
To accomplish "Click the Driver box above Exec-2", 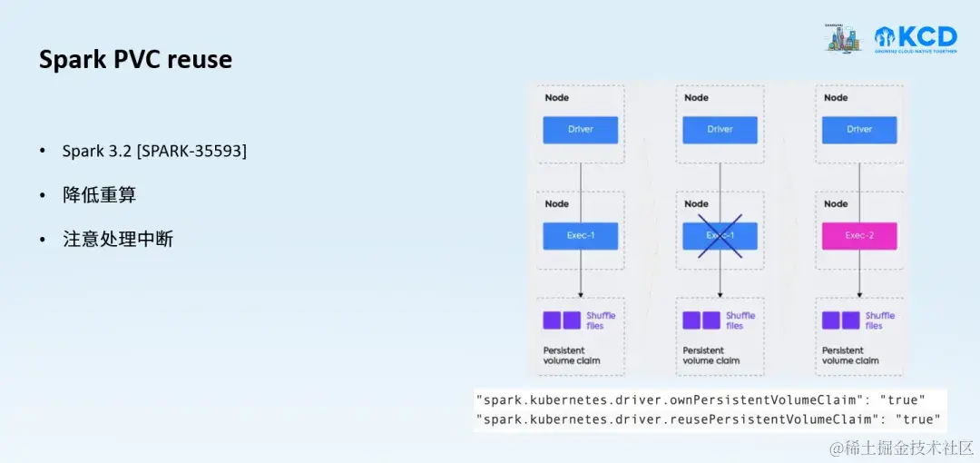I will point(859,130).
